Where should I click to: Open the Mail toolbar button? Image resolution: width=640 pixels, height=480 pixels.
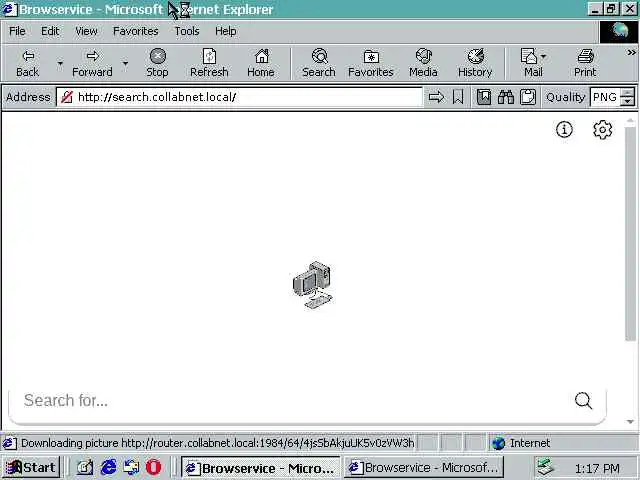click(530, 63)
